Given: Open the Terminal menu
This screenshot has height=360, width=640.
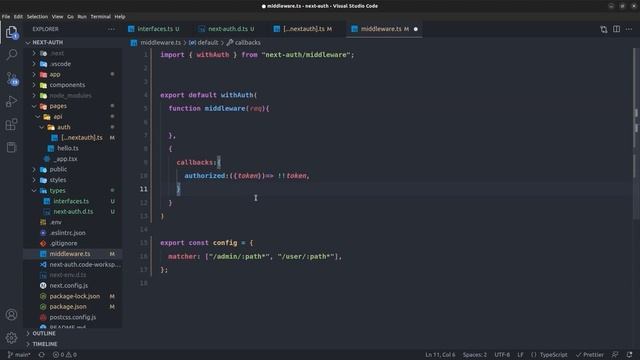Looking at the screenshot, I should [x=100, y=17].
